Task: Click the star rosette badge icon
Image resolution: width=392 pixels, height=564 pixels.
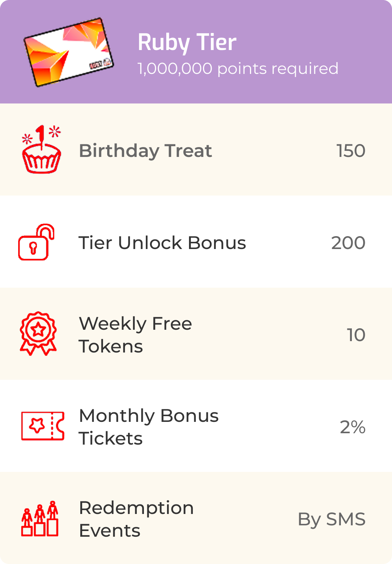Action: click(x=38, y=333)
